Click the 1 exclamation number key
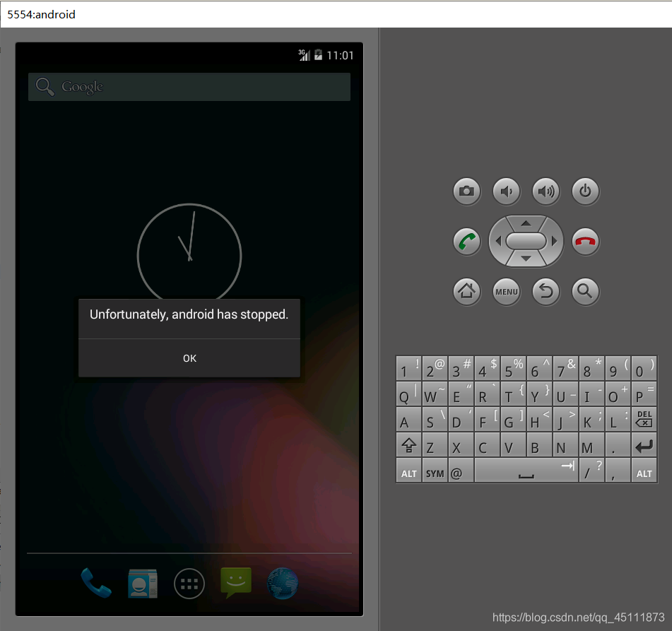This screenshot has height=631, width=672. point(408,368)
